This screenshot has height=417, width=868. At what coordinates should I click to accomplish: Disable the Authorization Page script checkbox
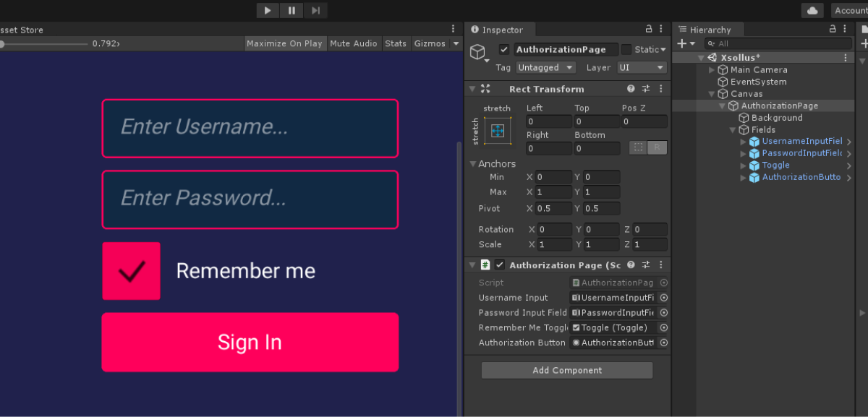(500, 265)
